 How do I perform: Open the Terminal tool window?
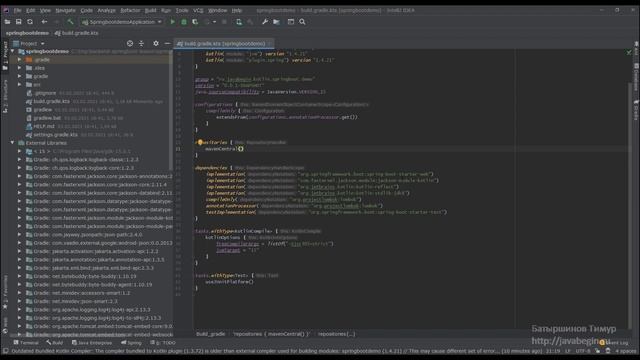pos(26,342)
